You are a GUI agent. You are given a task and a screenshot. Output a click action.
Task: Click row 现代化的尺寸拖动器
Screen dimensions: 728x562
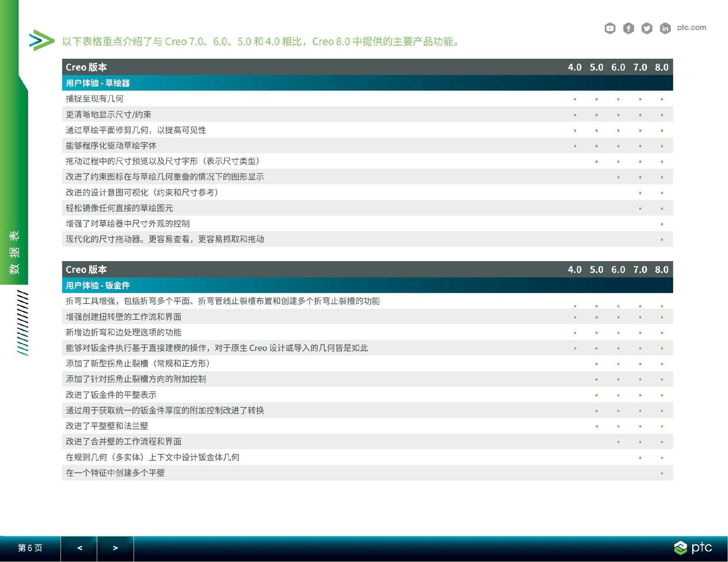[x=367, y=239]
